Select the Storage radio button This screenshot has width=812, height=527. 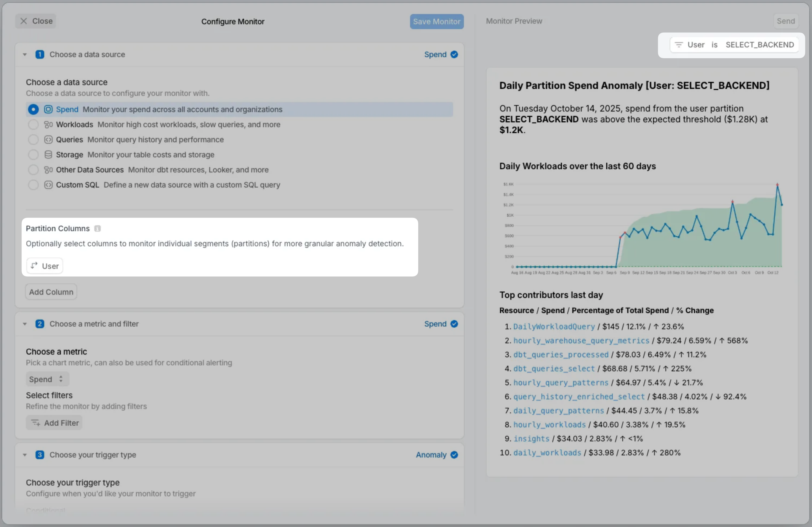[x=33, y=155]
